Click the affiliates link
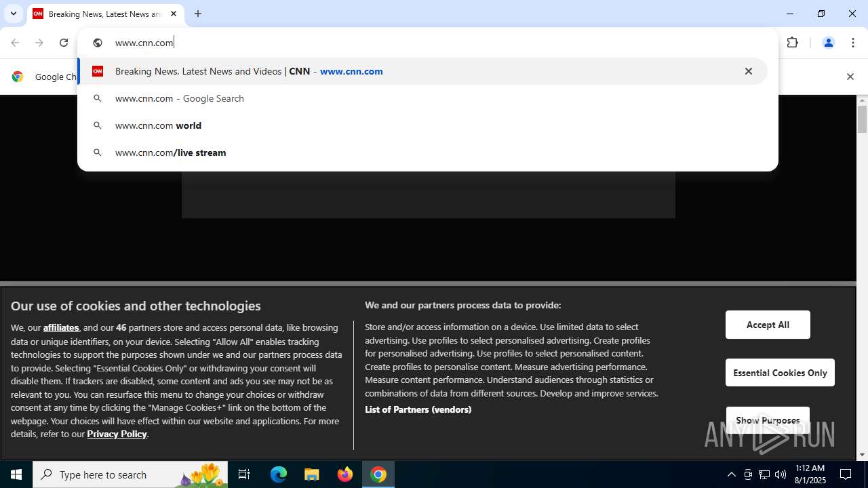The image size is (868, 488). [x=61, y=327]
